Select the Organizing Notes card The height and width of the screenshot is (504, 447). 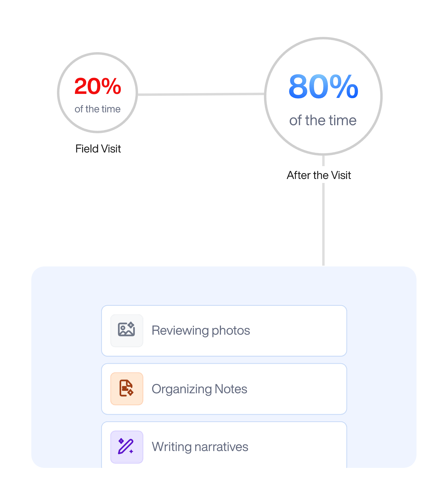pyautogui.click(x=224, y=389)
